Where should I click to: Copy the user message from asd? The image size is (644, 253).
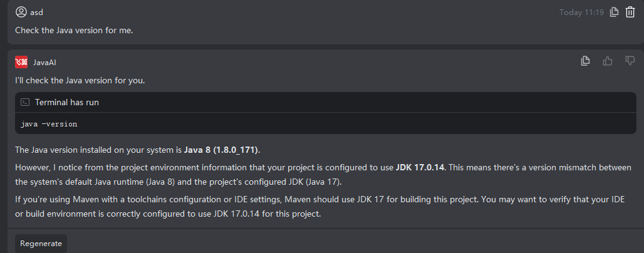[615, 12]
